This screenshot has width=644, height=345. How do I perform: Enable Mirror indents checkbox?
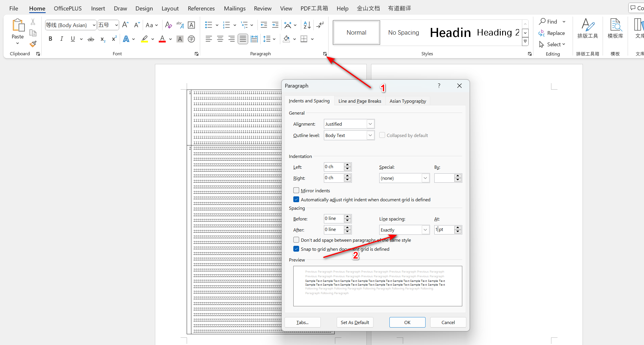(x=296, y=191)
